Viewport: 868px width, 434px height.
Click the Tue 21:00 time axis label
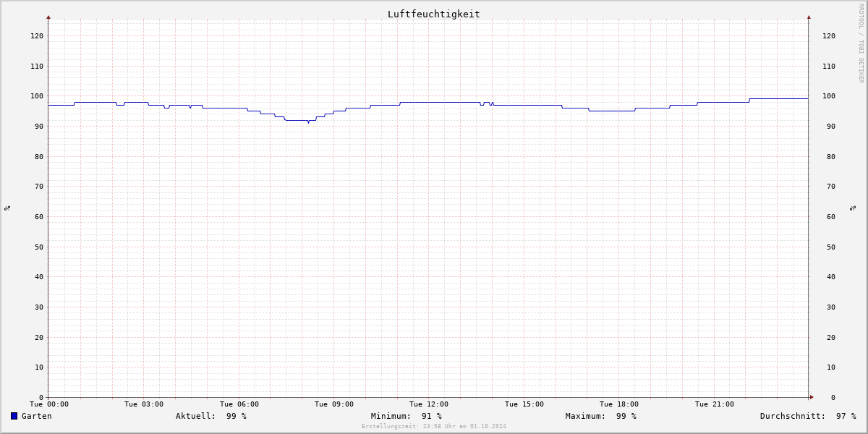[715, 404]
